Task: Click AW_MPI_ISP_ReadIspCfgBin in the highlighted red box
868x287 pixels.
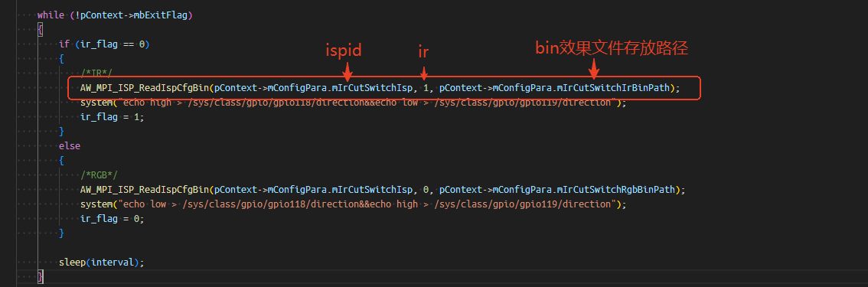Action: tap(145, 87)
